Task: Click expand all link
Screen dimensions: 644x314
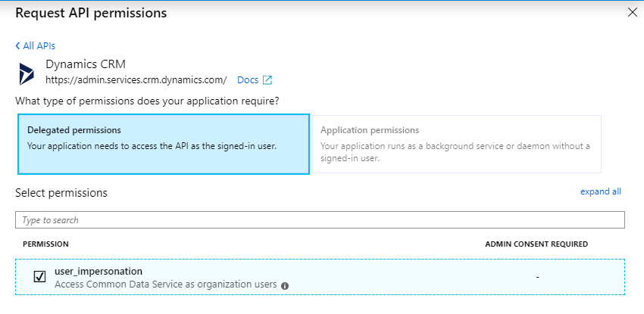Action: [601, 191]
